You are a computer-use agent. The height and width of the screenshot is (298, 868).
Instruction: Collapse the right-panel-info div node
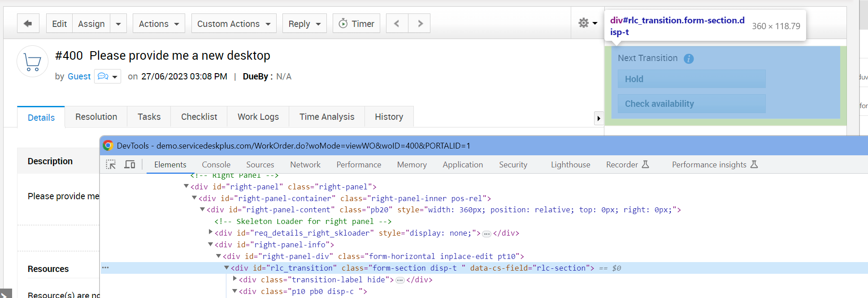(210, 244)
